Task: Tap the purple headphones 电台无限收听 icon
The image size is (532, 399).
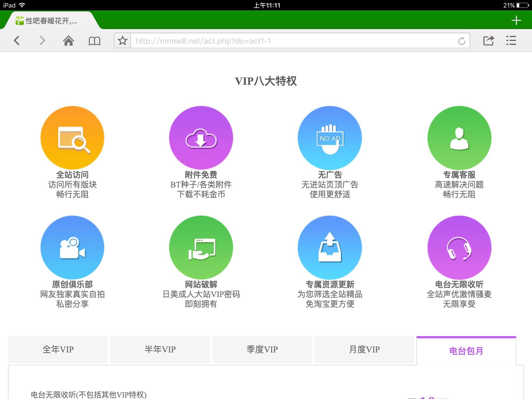Action: click(x=459, y=248)
